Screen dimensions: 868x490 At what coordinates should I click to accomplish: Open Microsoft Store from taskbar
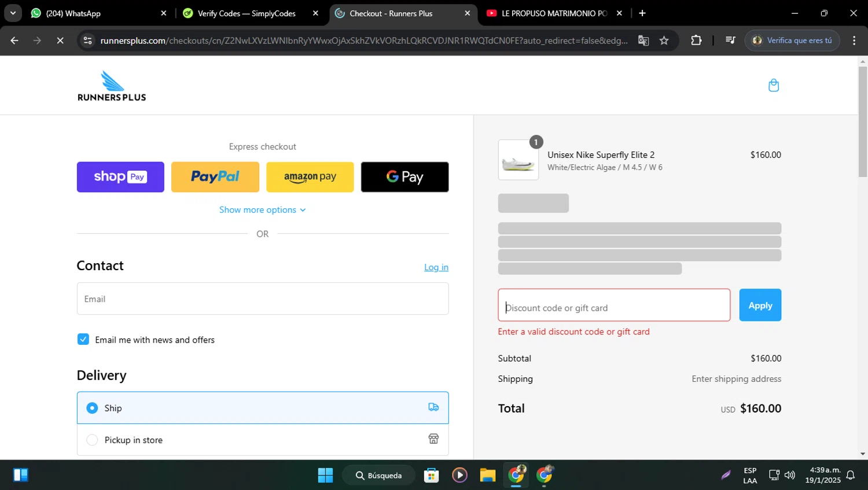(x=431, y=475)
